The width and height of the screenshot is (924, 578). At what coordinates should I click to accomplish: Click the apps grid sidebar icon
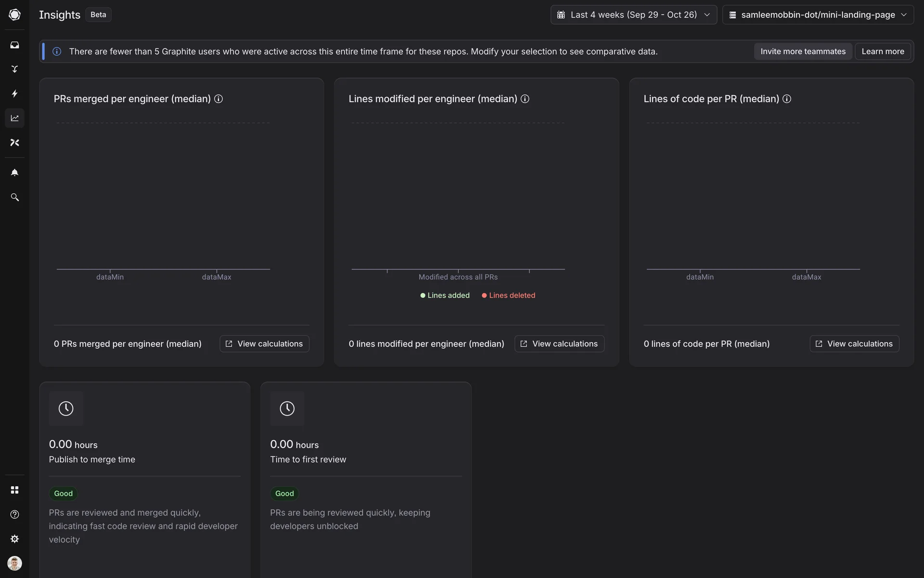14,490
